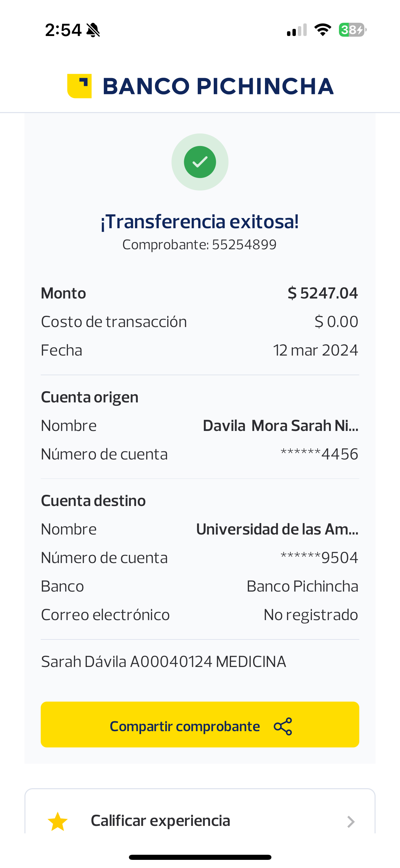The height and width of the screenshot is (868, 400).
Task: Tap the silent mode bell icon
Action: [x=93, y=30]
